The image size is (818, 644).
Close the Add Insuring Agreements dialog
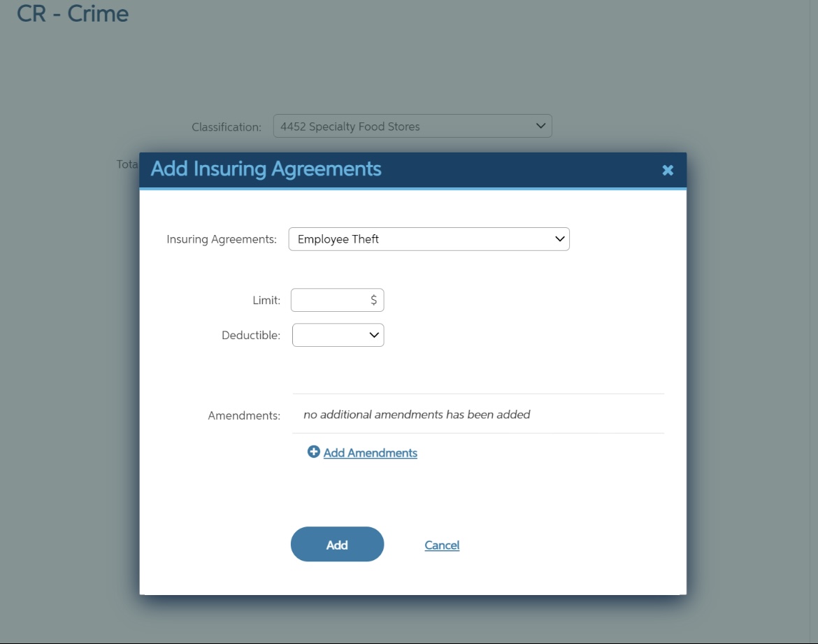[668, 170]
